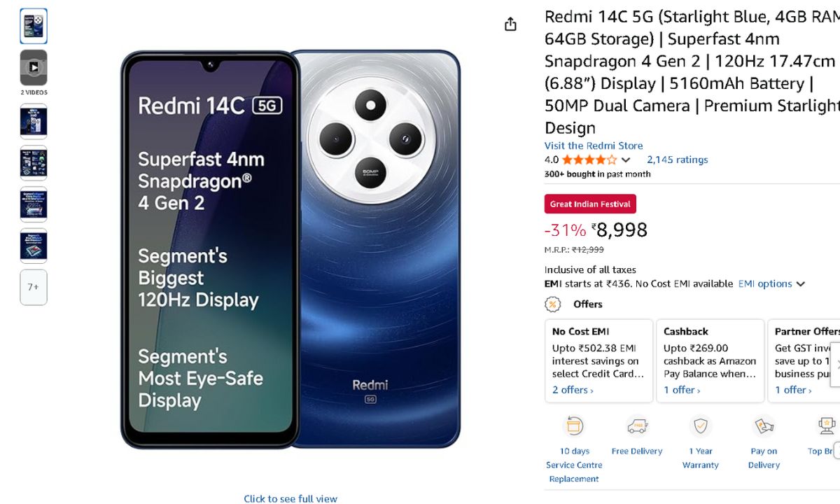This screenshot has width=840, height=504.
Task: Expand the star rating breakdown chevron
Action: (x=626, y=160)
